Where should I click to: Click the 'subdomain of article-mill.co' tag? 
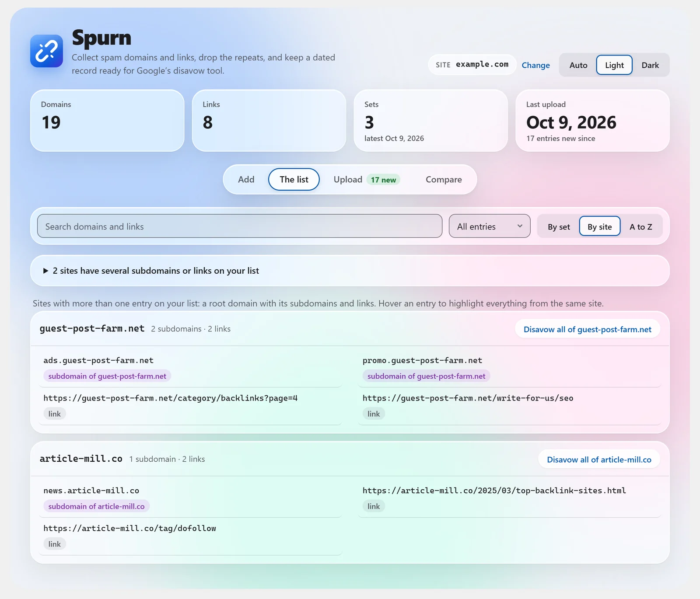96,506
